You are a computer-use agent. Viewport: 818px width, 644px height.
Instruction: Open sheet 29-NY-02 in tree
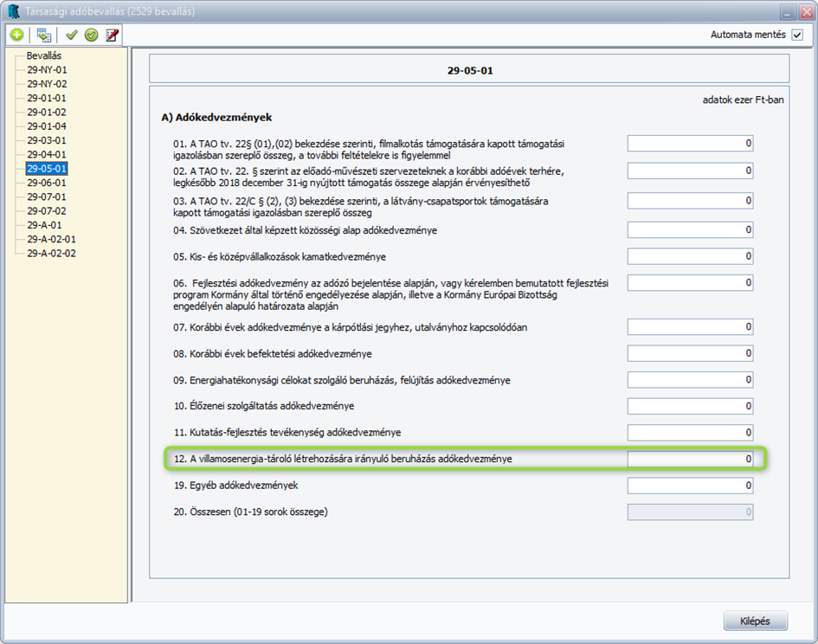(47, 84)
